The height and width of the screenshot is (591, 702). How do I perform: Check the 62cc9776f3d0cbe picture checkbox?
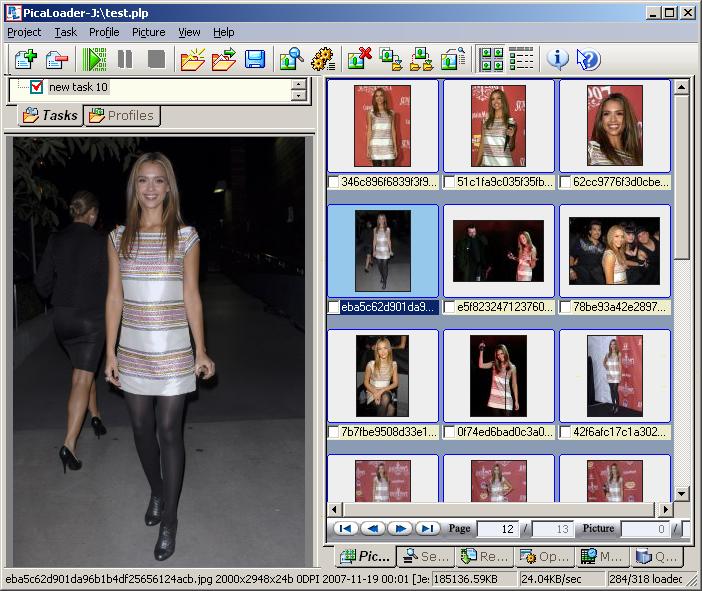565,182
